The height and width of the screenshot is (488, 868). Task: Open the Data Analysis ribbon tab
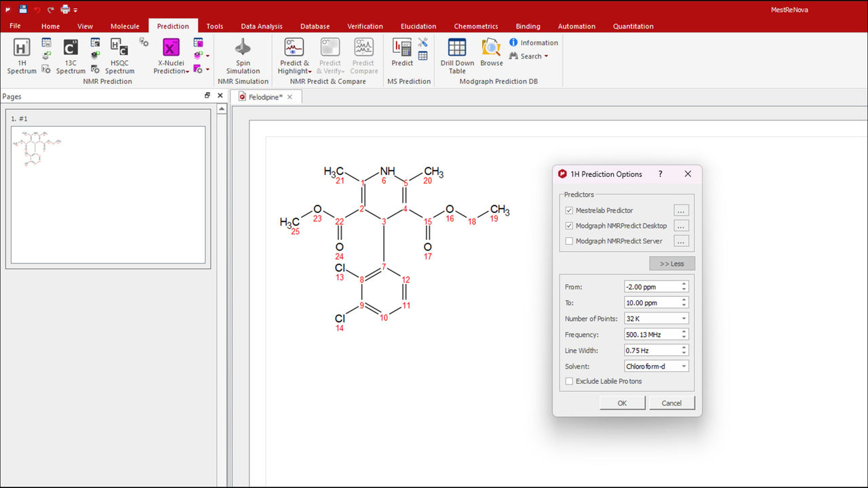[261, 26]
